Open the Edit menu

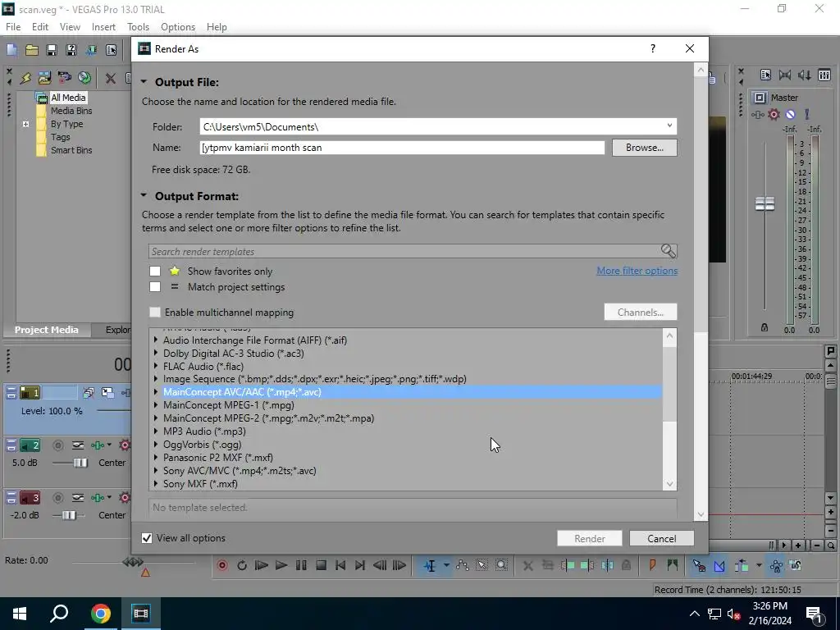tap(39, 27)
